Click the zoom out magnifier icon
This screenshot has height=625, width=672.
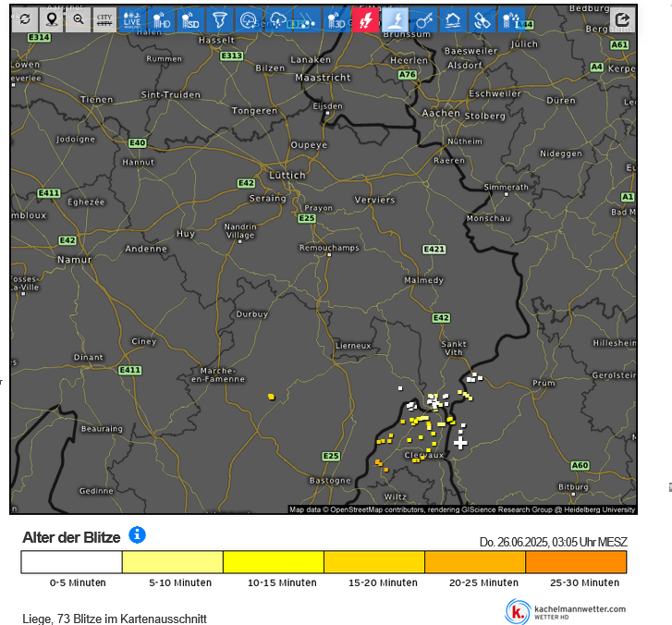pos(79,19)
